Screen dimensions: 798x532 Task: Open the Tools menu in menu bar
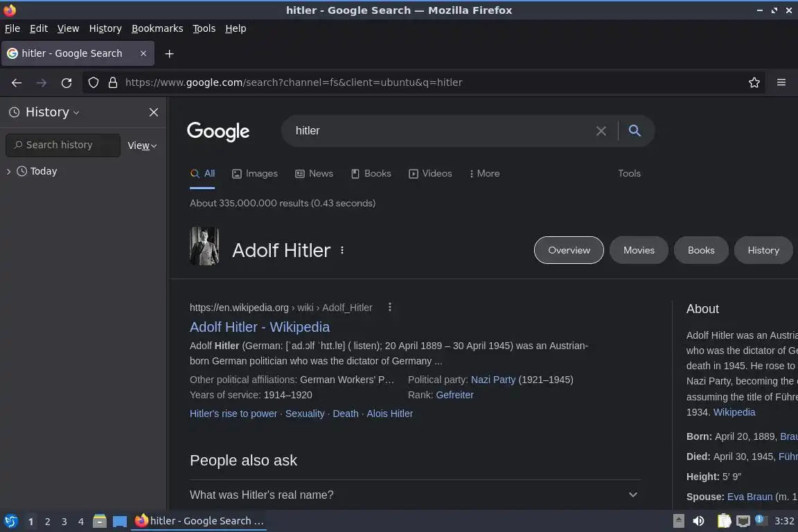204,28
